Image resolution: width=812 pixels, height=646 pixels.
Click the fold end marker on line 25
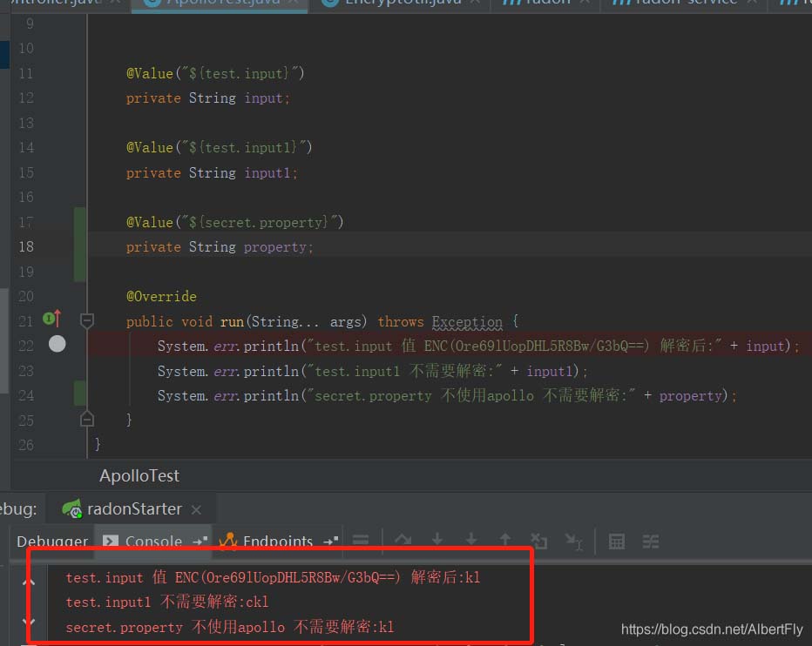click(87, 419)
